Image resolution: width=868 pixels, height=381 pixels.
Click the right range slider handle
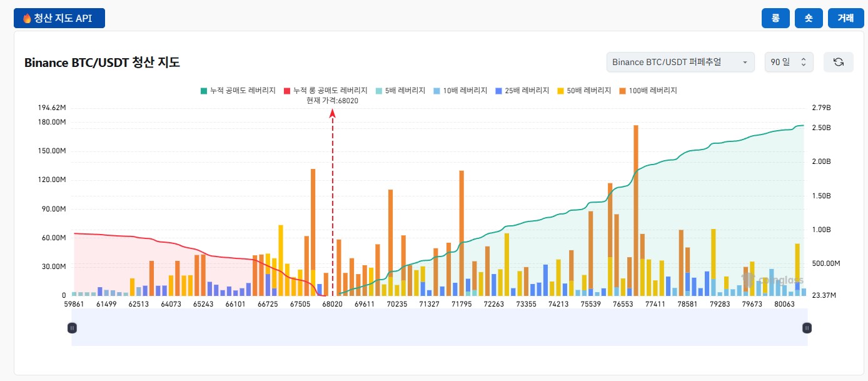pos(807,327)
